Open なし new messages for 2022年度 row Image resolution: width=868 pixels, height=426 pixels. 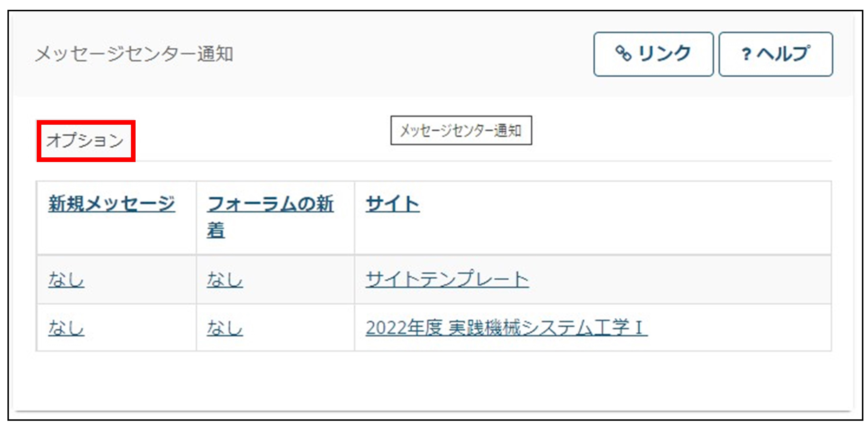[66, 328]
